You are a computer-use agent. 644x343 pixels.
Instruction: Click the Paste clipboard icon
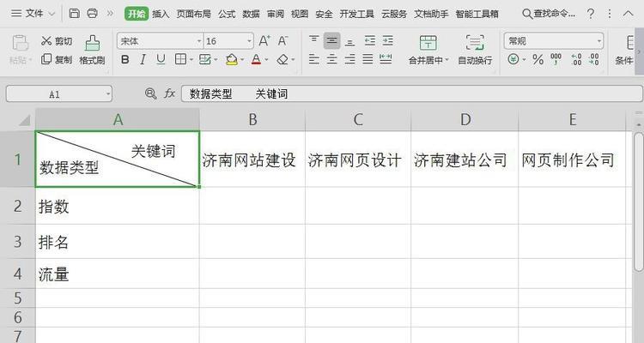(x=20, y=44)
